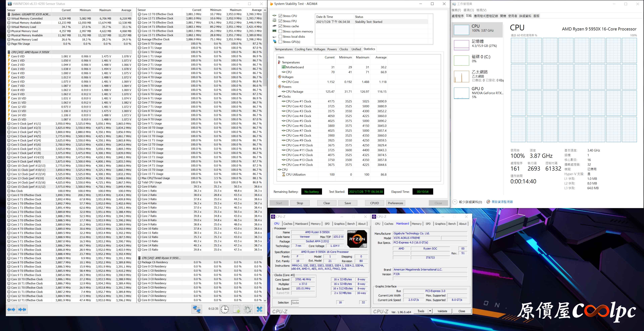This screenshot has width=644, height=331.
Task: Uncheck Stress FPU checkbox
Action: (x=280, y=21)
